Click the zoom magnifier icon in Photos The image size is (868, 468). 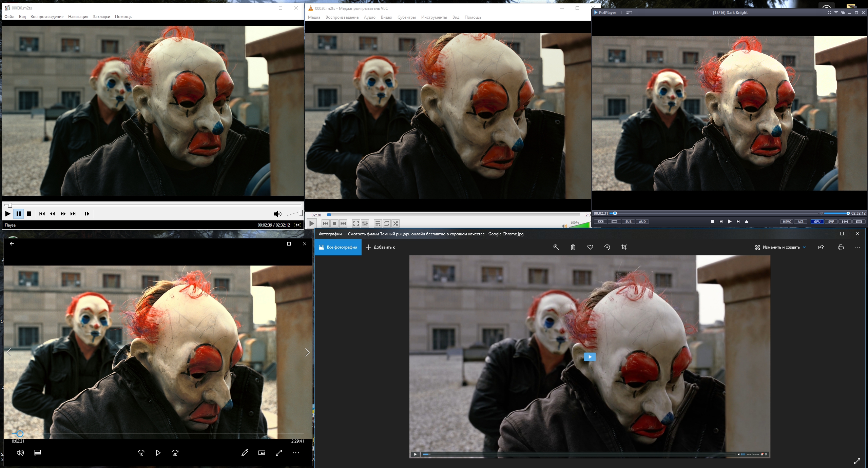556,247
